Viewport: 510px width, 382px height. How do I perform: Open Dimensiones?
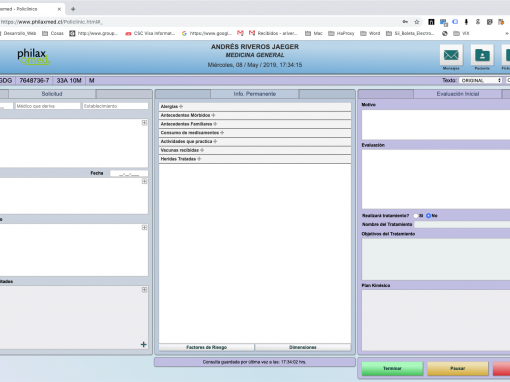click(x=303, y=347)
